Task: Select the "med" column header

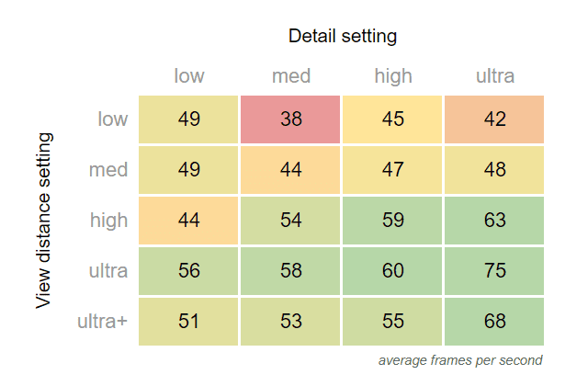Action: click(291, 76)
